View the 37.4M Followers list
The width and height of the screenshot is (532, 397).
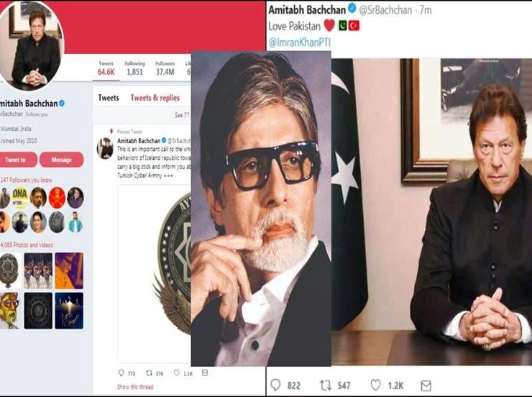165,68
